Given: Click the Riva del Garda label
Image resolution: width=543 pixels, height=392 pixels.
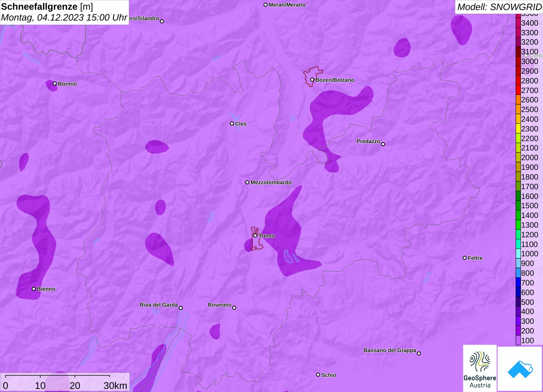Looking at the screenshot, I should click(159, 305).
